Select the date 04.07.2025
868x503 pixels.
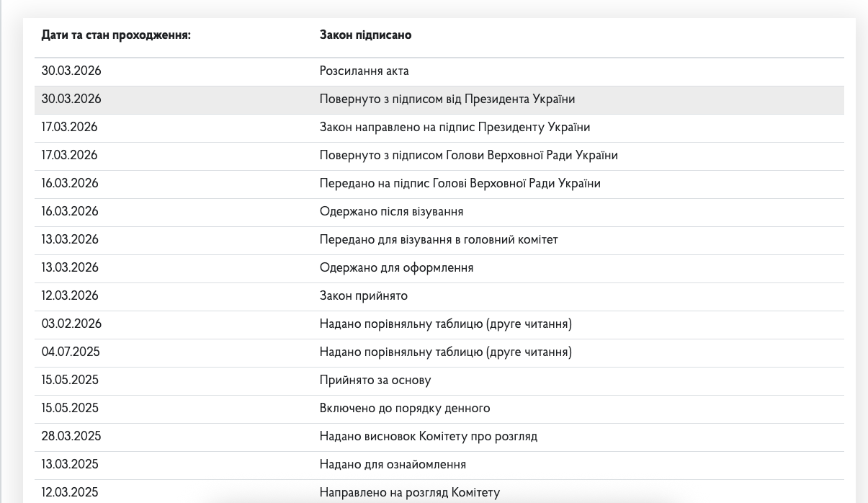coord(71,352)
